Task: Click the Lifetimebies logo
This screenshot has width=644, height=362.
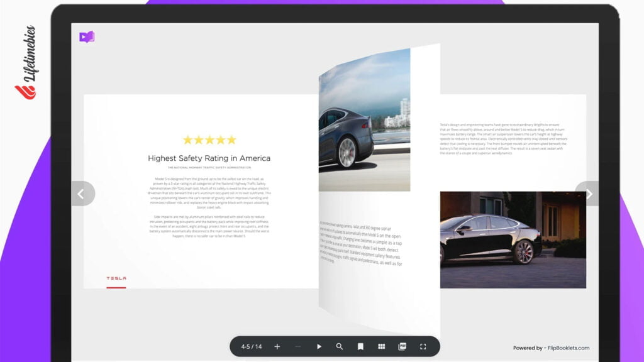Action: (x=27, y=62)
